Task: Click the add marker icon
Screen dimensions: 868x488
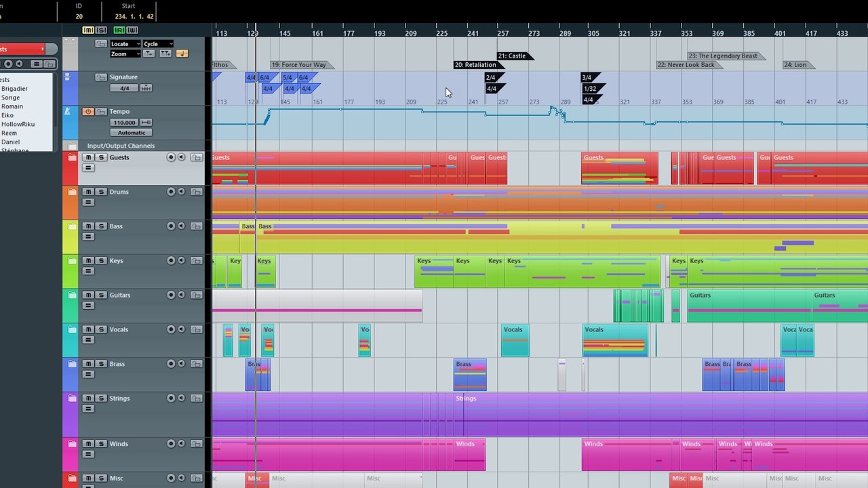Action: tap(149, 54)
